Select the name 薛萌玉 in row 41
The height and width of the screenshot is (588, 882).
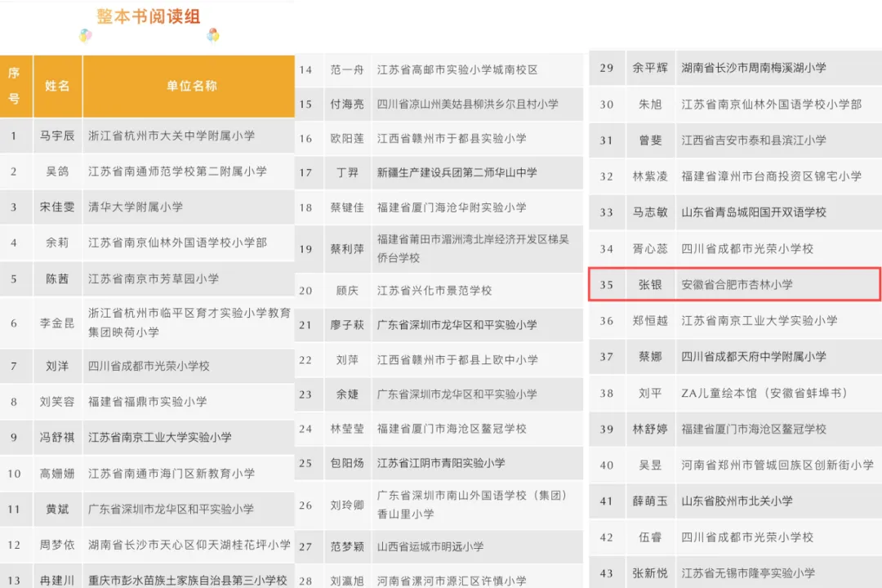click(x=650, y=502)
